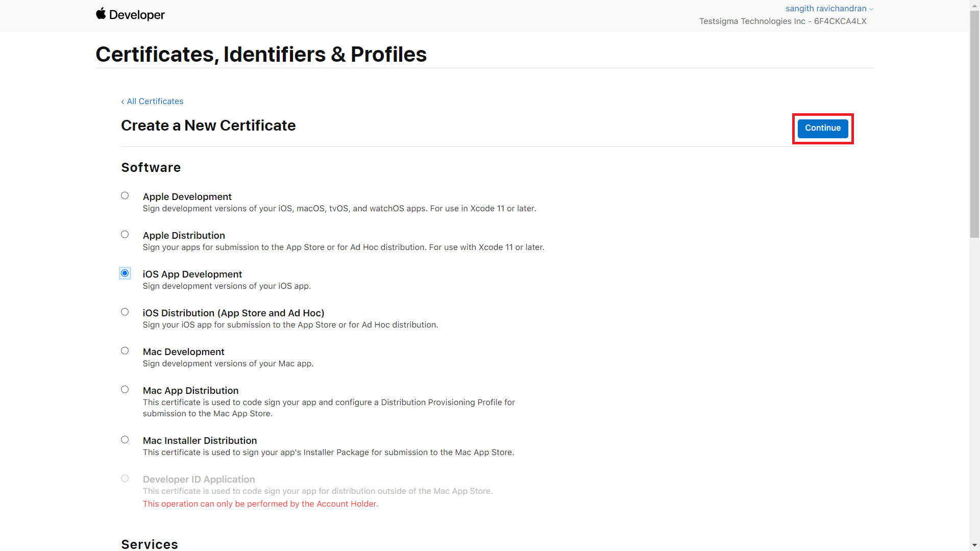980x551 pixels.
Task: Open the sangith ravichandran account dropdown
Action: click(x=827, y=8)
